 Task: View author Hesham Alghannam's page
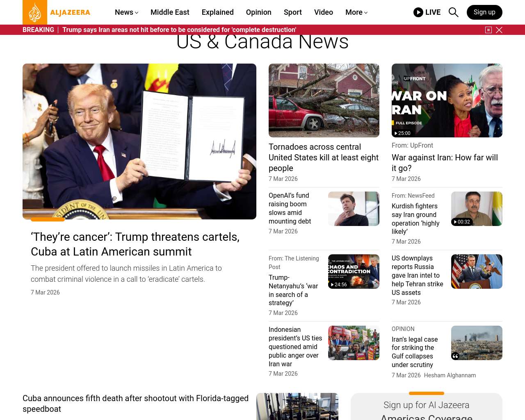coord(450,375)
